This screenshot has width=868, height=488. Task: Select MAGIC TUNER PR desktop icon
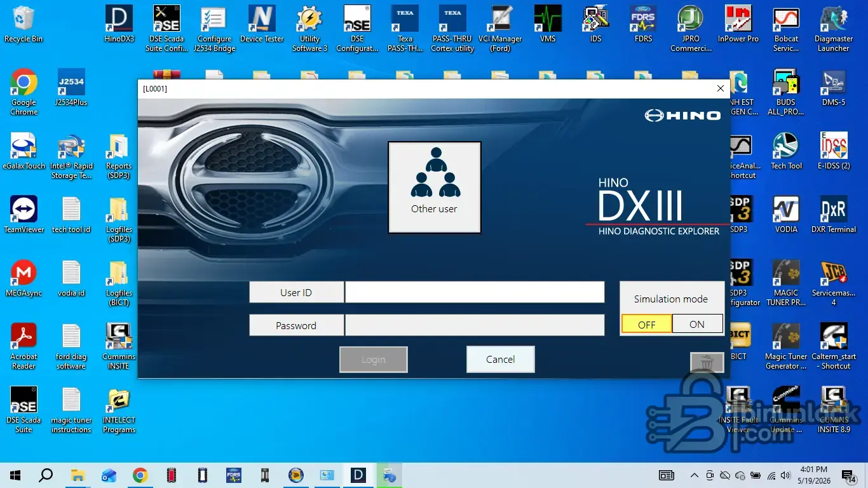[x=786, y=283]
